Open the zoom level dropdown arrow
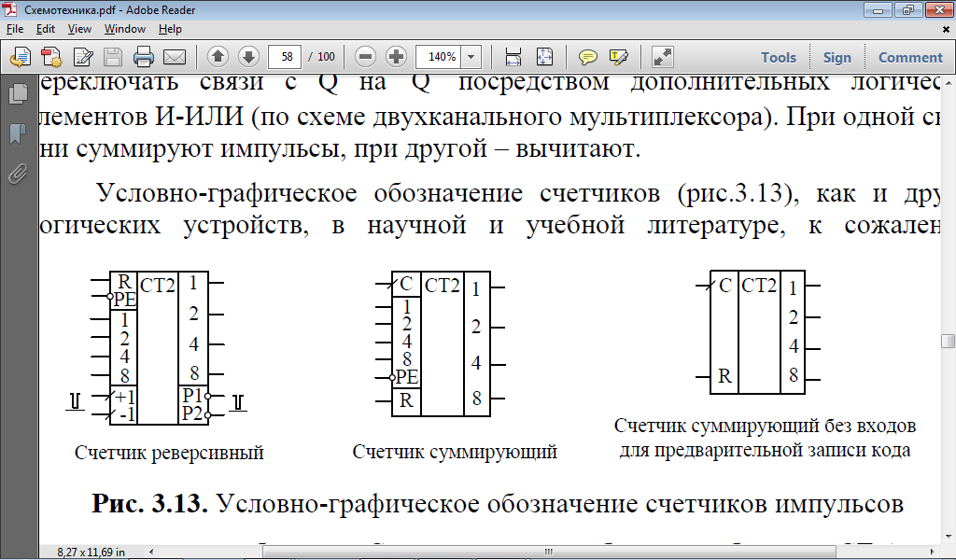 point(471,57)
